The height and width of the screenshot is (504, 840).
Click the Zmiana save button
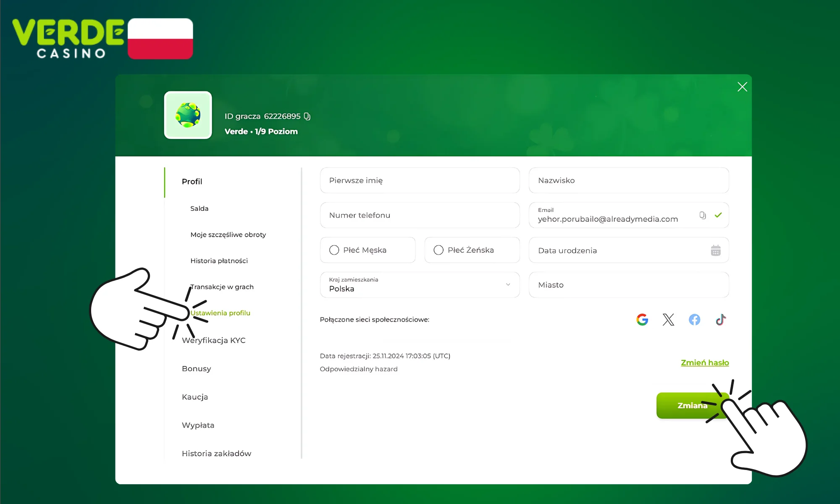pyautogui.click(x=692, y=405)
